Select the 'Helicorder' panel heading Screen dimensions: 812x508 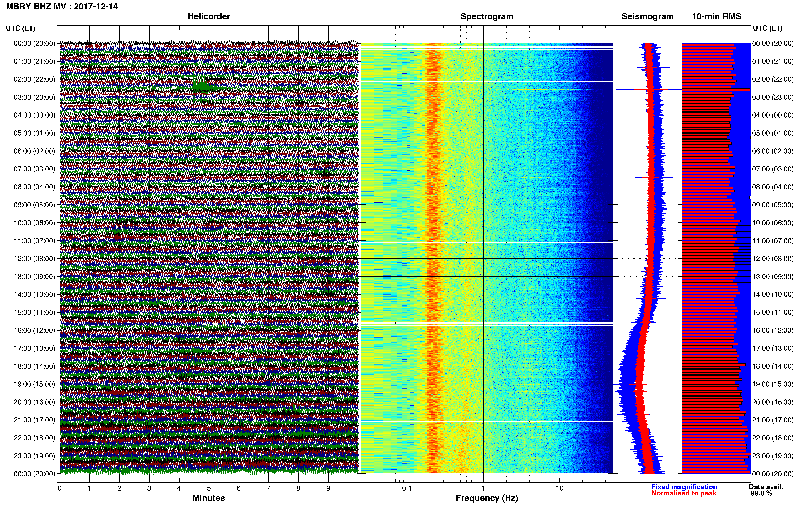click(x=209, y=16)
